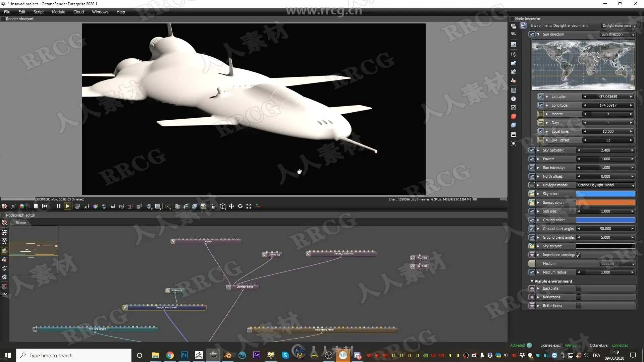644x362 pixels.
Task: Click the stop render button
Action: coord(36,206)
